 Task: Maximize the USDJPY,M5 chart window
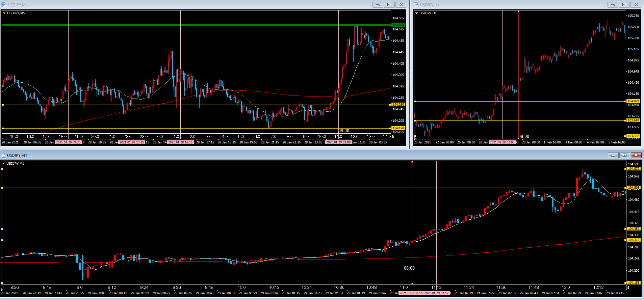[x=389, y=5]
